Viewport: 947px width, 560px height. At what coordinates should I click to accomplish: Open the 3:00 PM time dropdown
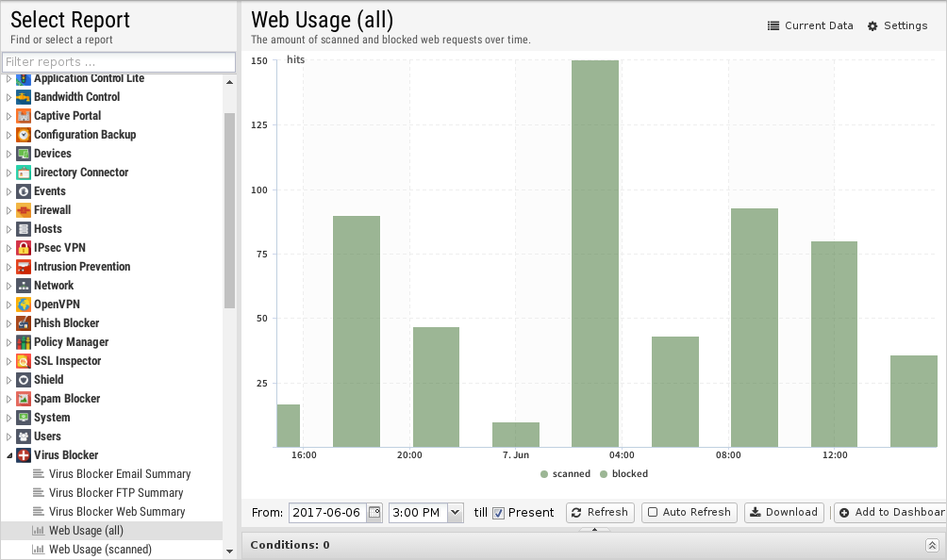click(x=456, y=513)
